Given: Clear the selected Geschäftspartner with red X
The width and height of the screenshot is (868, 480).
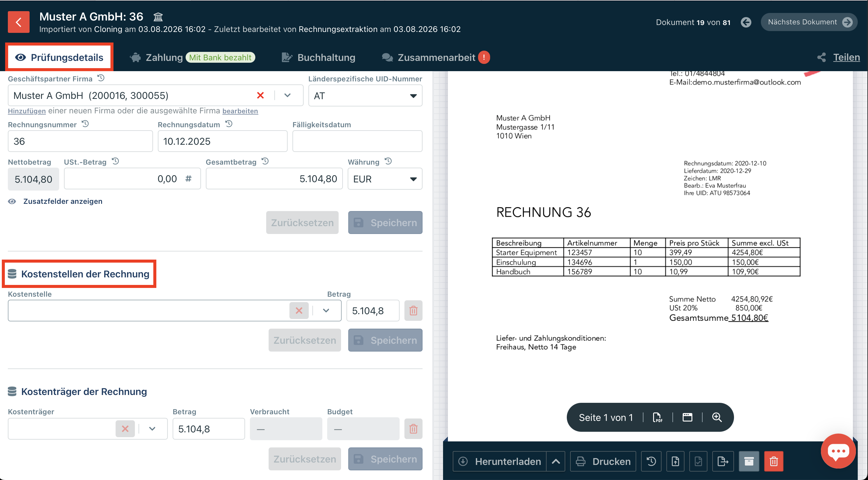Looking at the screenshot, I should (260, 96).
